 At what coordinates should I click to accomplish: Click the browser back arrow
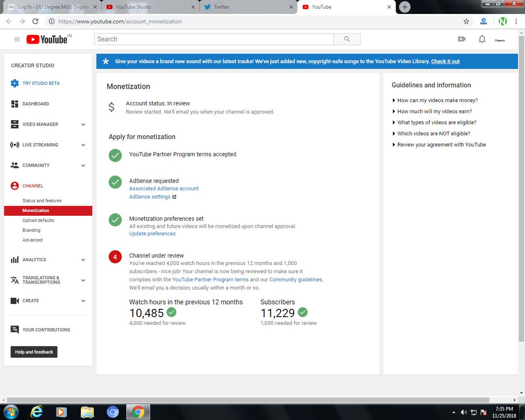[x=9, y=21]
